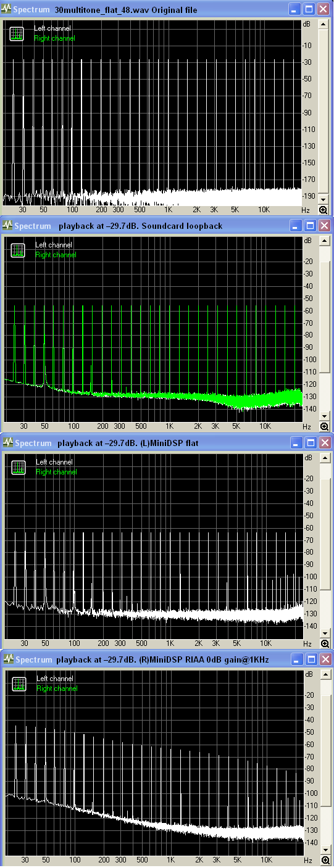Click '-140' dB label in MiniDSP RIAA window
Viewport: 334px width, 868px height.
[x=312, y=843]
